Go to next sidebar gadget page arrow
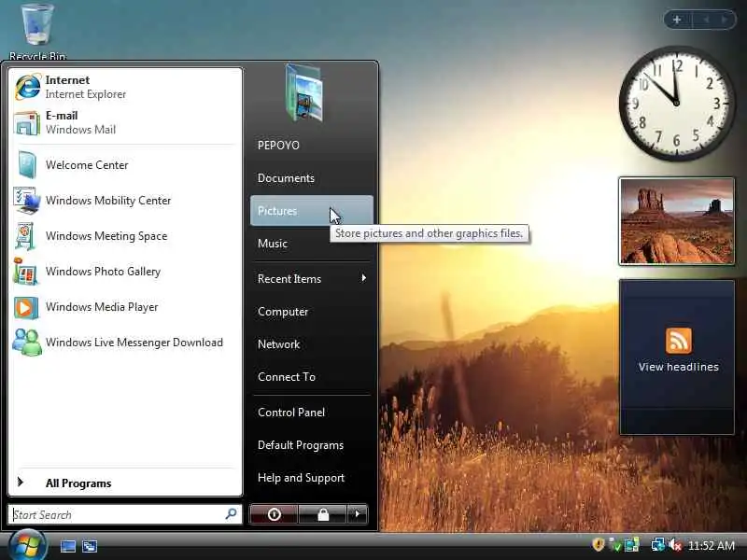 725,20
